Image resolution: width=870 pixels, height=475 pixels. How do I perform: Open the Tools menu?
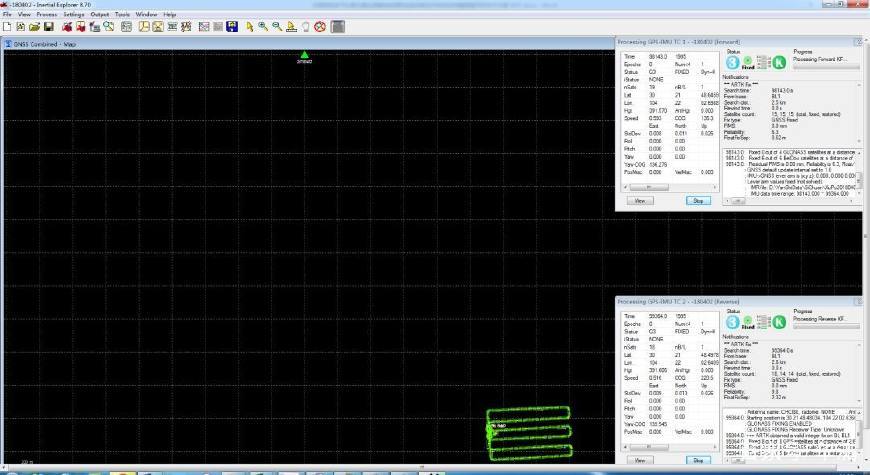[x=122, y=15]
